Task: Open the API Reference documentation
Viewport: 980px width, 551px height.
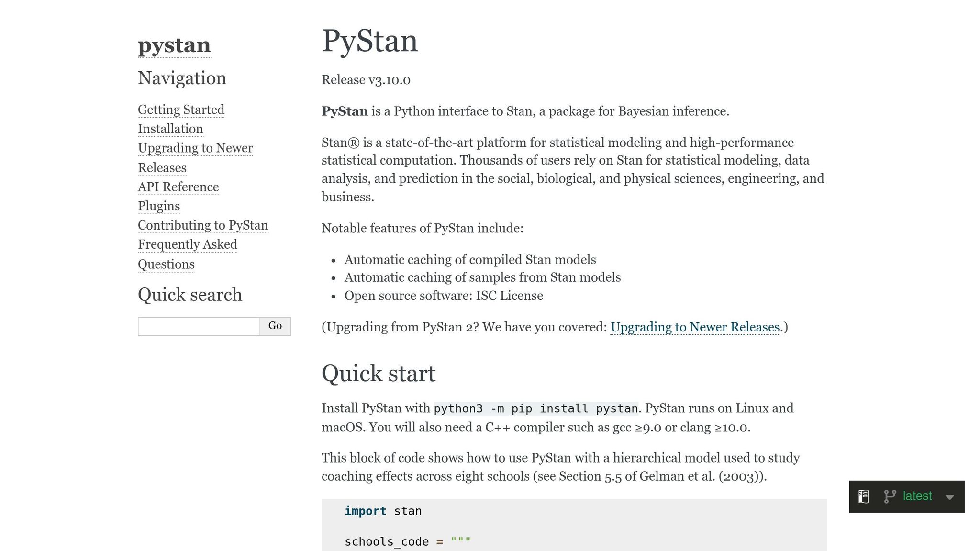Action: [x=178, y=187]
